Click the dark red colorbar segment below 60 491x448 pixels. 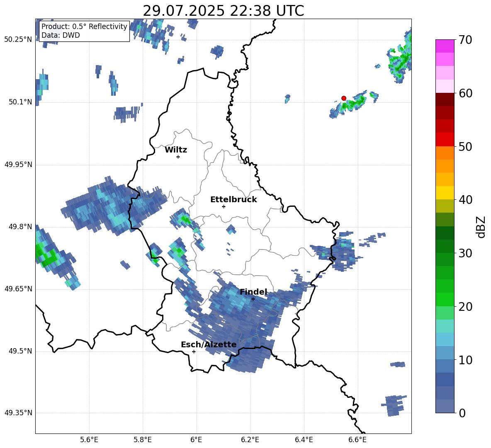coord(445,99)
